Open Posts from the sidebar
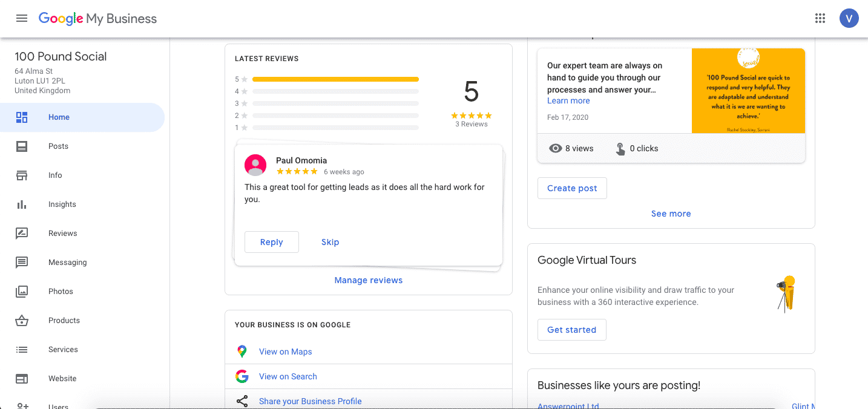Screen dimensions: 868x409 (x=82, y=146)
